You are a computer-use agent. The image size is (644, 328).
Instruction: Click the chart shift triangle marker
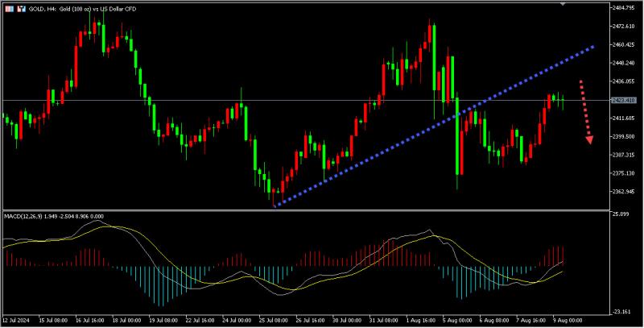562,3
